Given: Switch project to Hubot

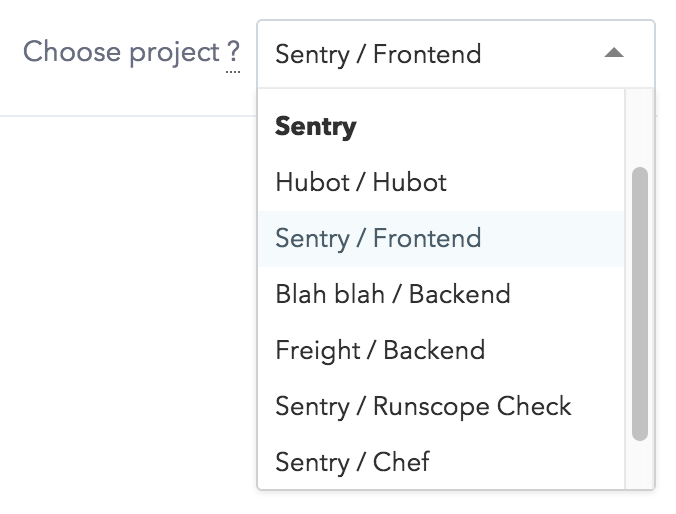Looking at the screenshot, I should pyautogui.click(x=361, y=182).
